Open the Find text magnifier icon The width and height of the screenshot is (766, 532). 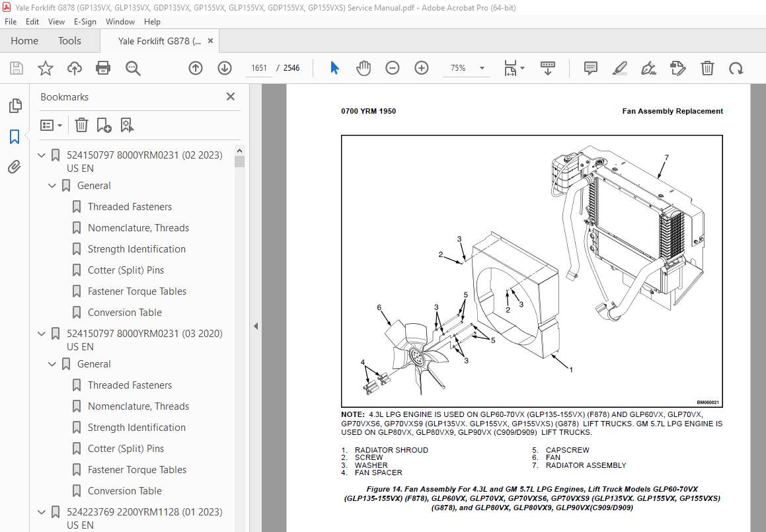coord(133,68)
